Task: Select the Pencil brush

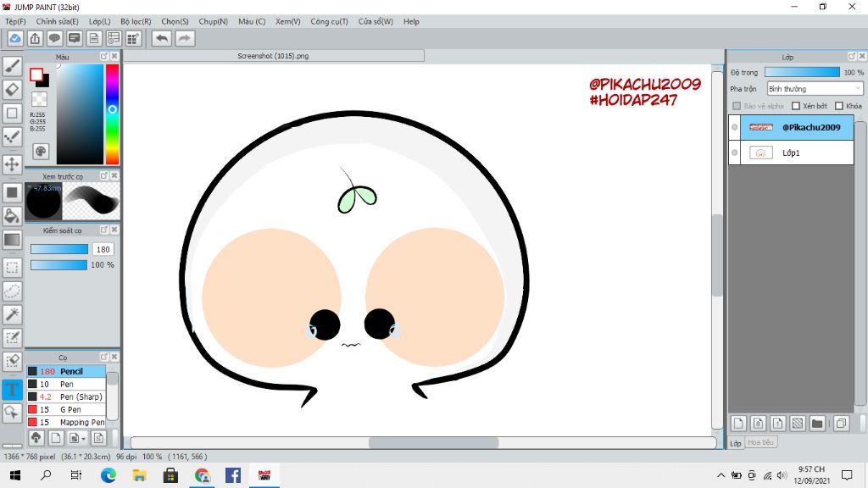Action: point(66,371)
